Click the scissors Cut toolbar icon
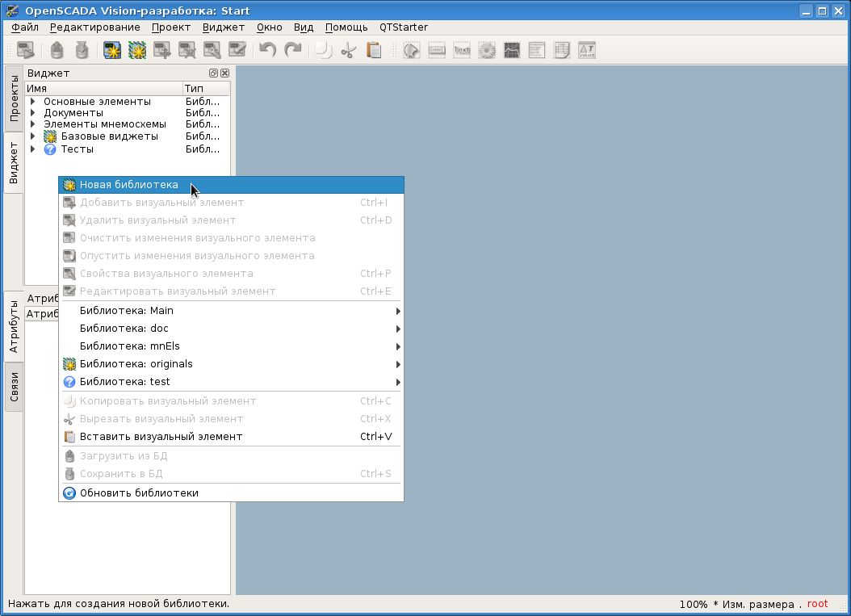Screen dimensions: 851x616 (x=349, y=51)
